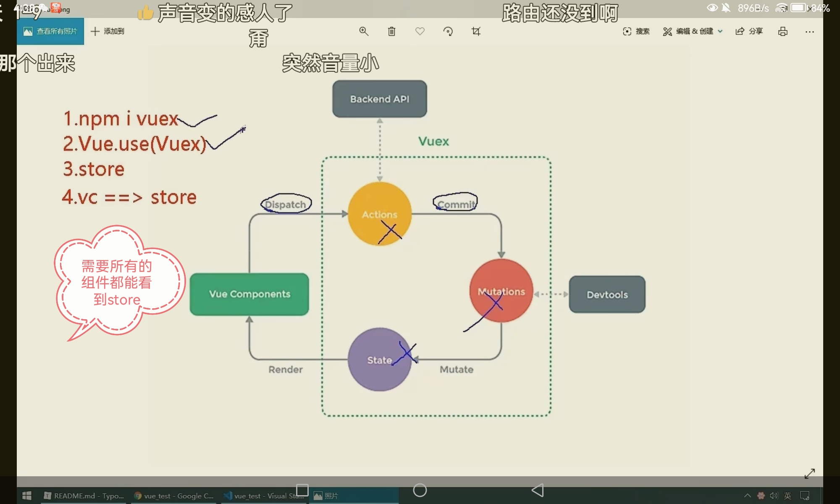Viewport: 840px width, 504px height.
Task: Open the 分享 share option
Action: (749, 31)
